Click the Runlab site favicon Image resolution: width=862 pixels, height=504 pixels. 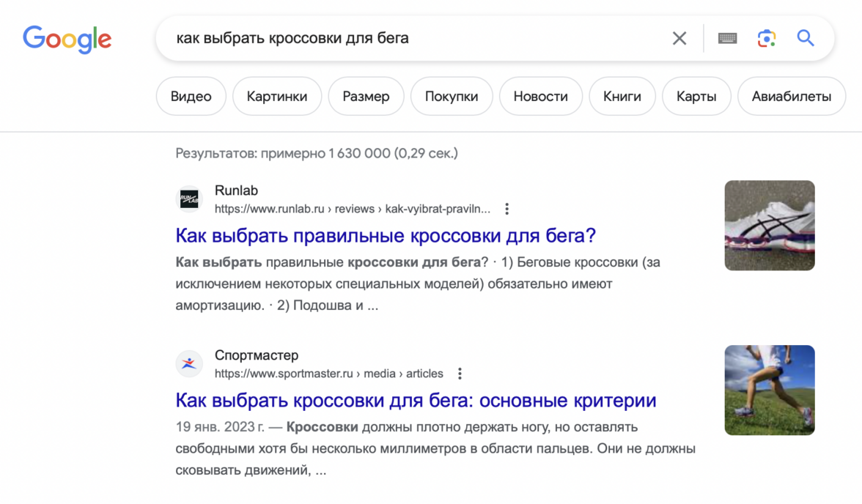pyautogui.click(x=190, y=199)
